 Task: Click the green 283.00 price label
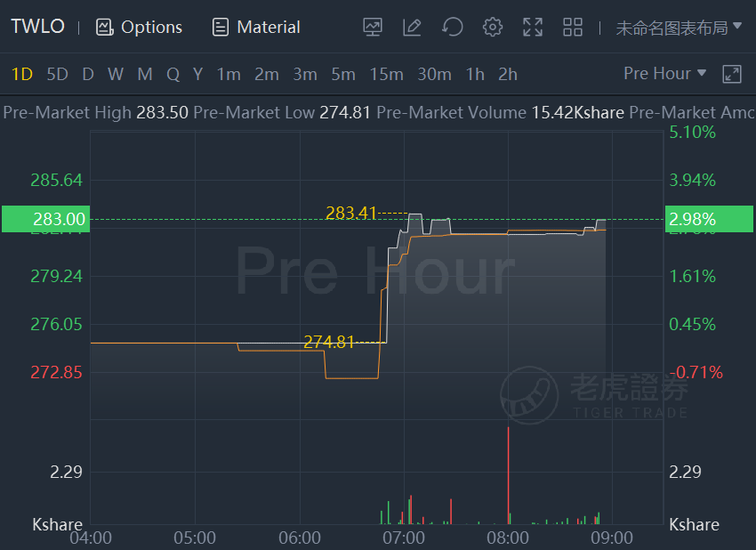tap(45, 219)
